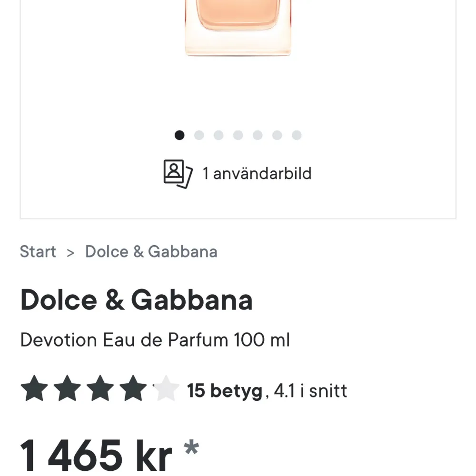Screen dimensions: 476x476
Task: Expand the breadcrumb via the chevron separator
Action: pyautogui.click(x=70, y=252)
